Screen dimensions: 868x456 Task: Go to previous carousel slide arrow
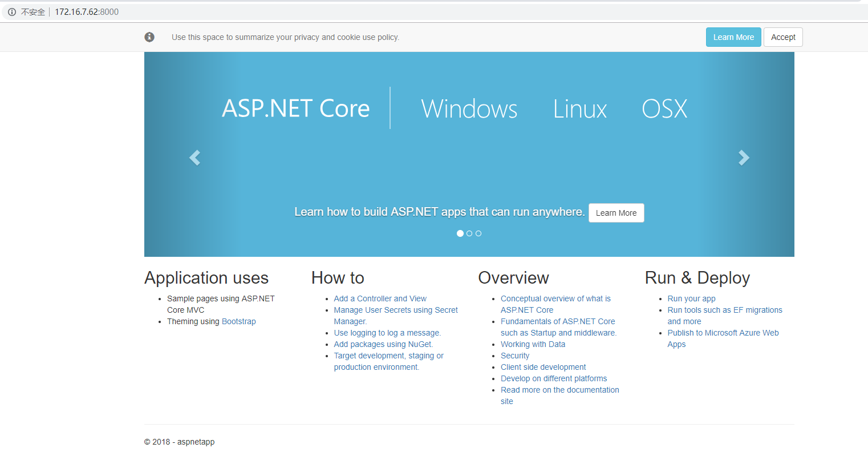(x=195, y=158)
